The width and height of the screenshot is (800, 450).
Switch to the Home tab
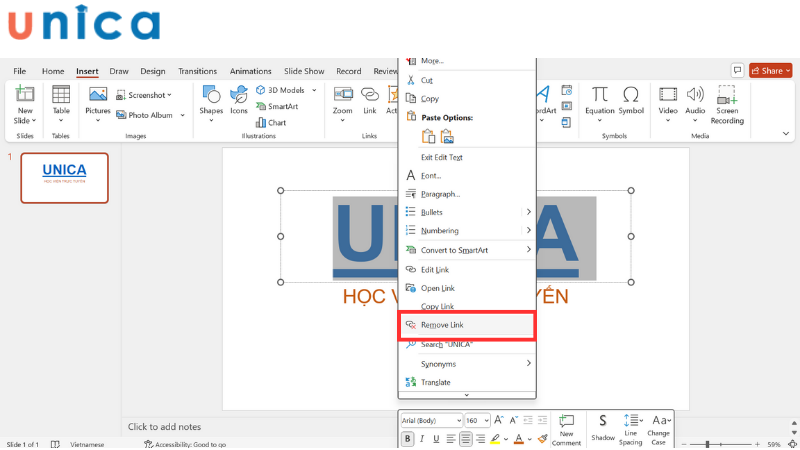(x=53, y=71)
